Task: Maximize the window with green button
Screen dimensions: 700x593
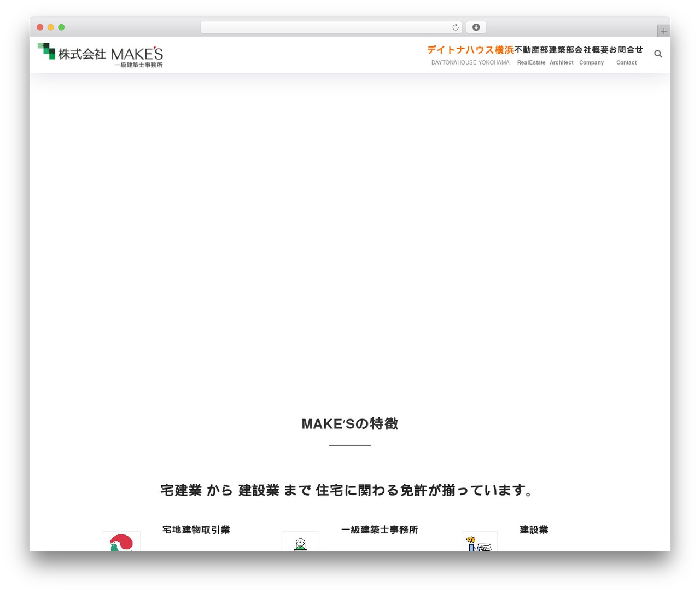Action: point(61,27)
